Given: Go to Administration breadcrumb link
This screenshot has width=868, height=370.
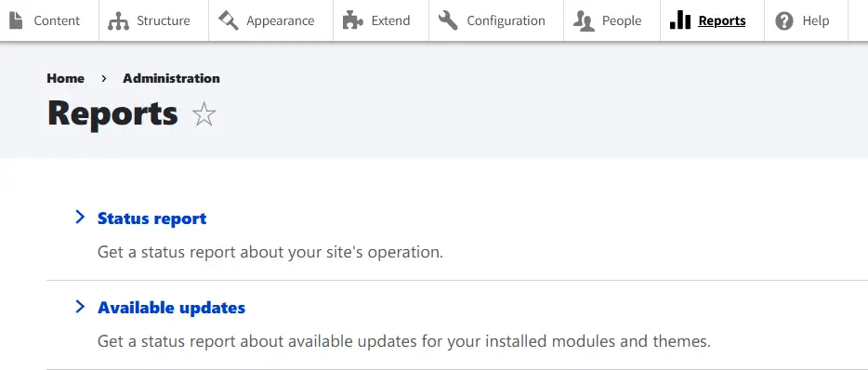Looking at the screenshot, I should point(171,79).
